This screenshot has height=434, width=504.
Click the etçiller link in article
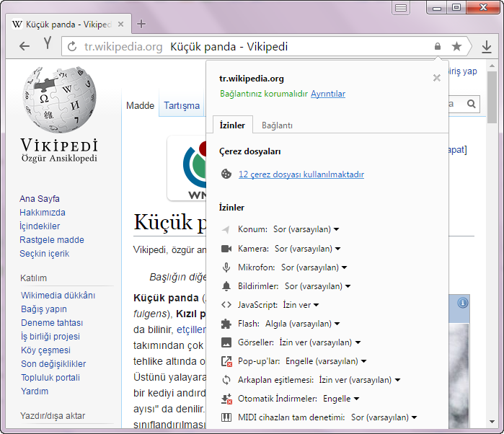(191, 329)
